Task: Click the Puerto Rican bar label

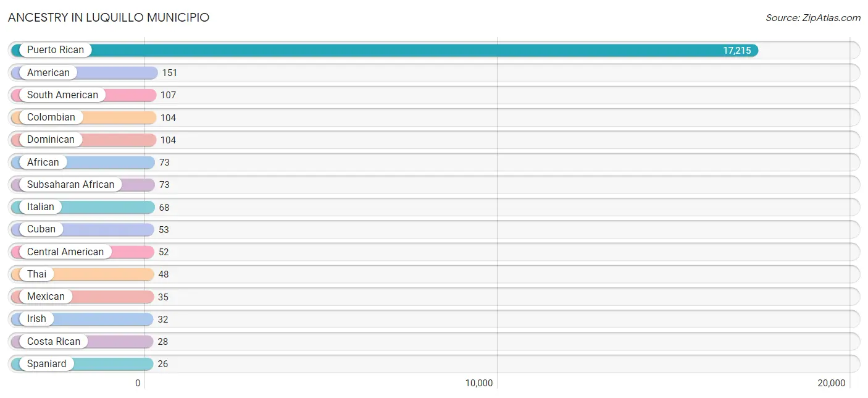Action: point(56,50)
